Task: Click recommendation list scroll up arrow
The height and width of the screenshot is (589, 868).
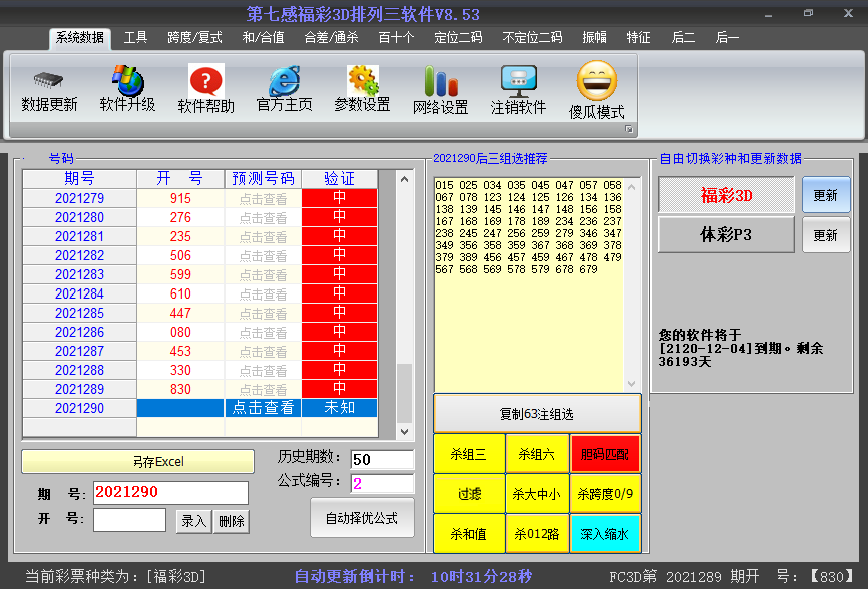Action: [632, 188]
